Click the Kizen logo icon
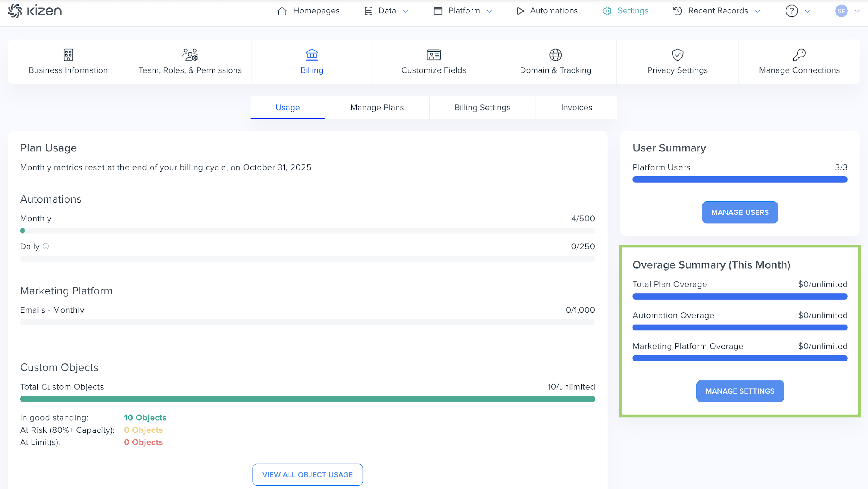 coord(15,11)
